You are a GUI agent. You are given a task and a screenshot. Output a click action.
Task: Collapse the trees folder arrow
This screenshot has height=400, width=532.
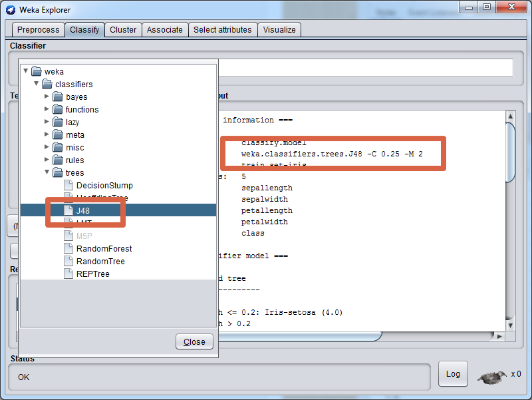point(47,172)
